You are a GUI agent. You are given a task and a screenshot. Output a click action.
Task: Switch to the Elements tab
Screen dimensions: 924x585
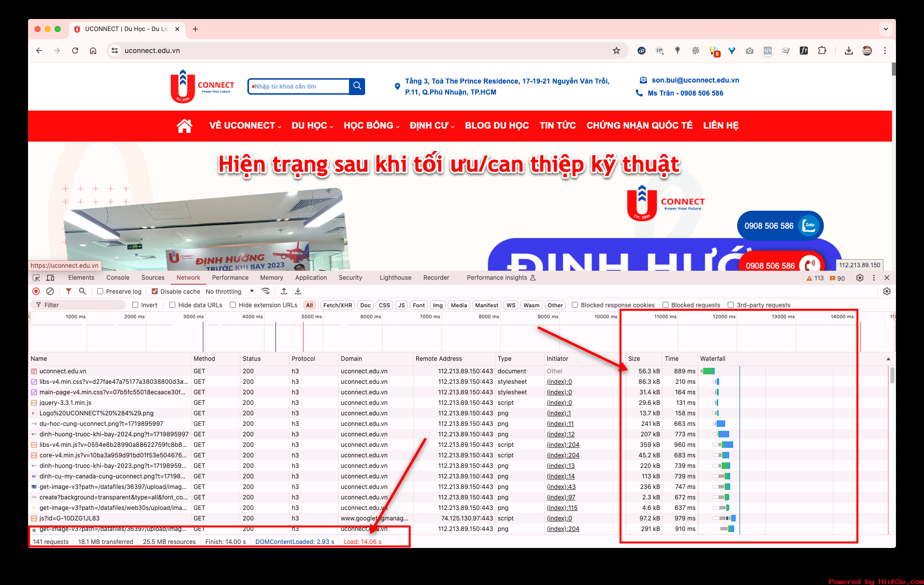pos(81,278)
